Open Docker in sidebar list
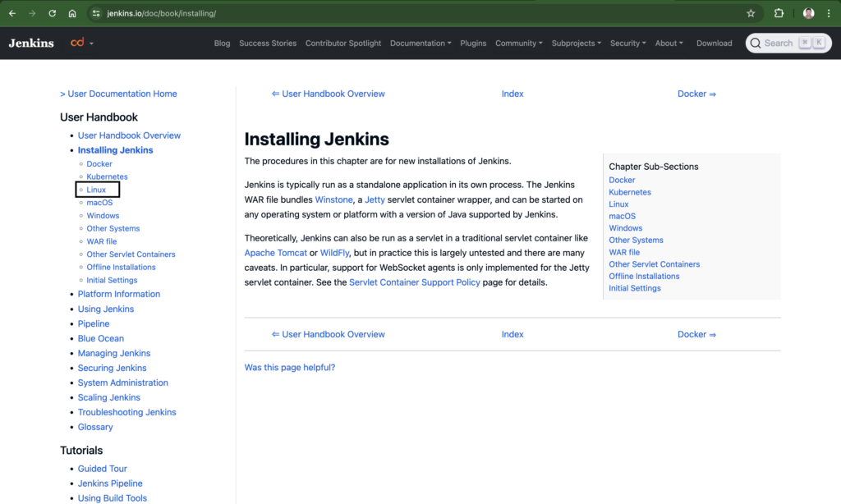 [99, 164]
